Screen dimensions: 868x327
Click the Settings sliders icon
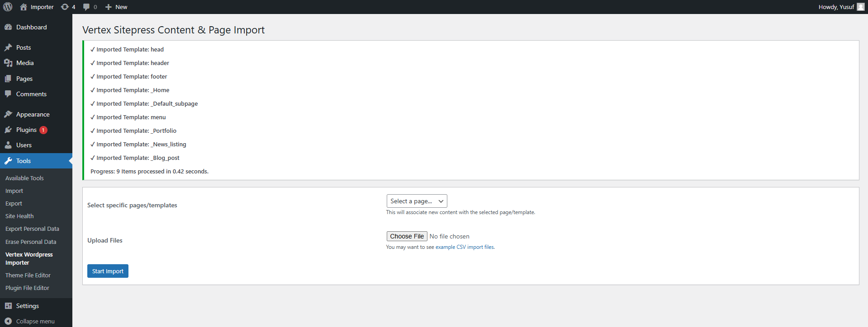pyautogui.click(x=8, y=306)
